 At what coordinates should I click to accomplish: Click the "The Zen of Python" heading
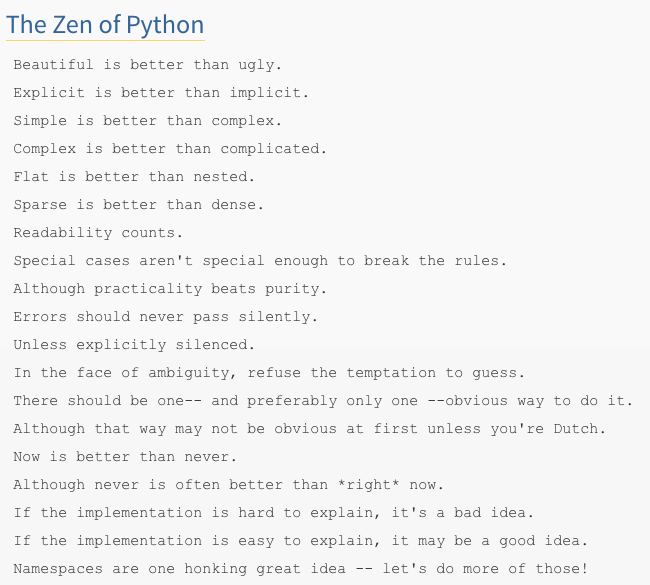point(105,24)
